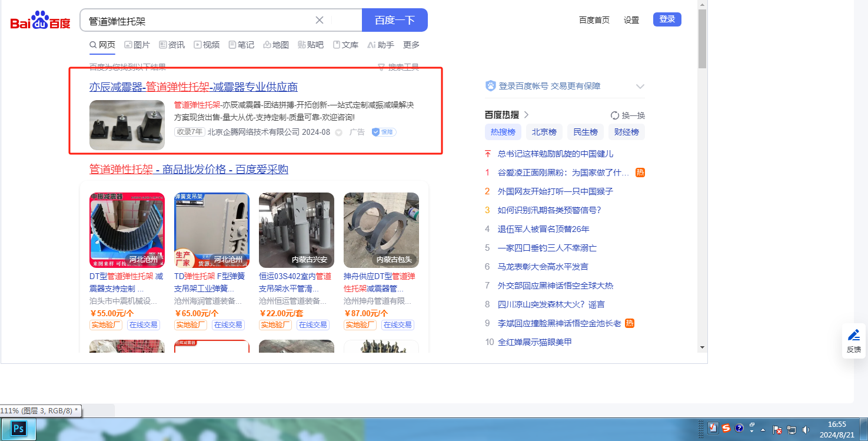Clear the search box with the X icon
This screenshot has height=441, width=868.
click(x=320, y=20)
